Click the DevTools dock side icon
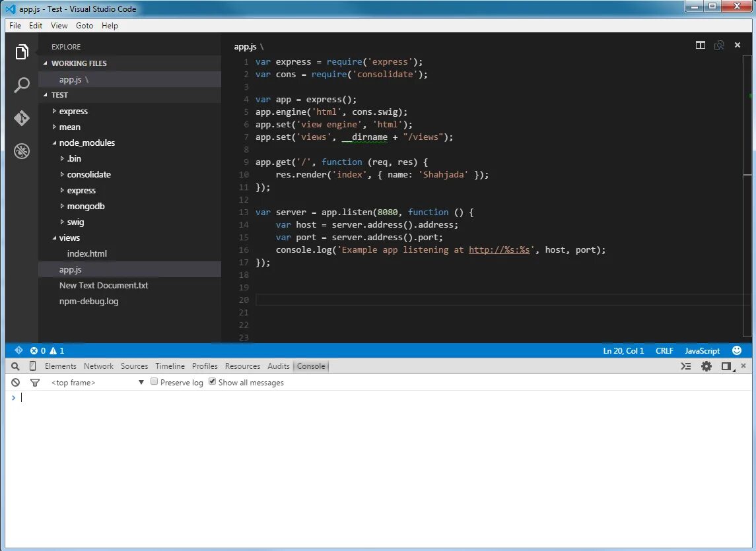This screenshot has width=756, height=551. [x=726, y=366]
